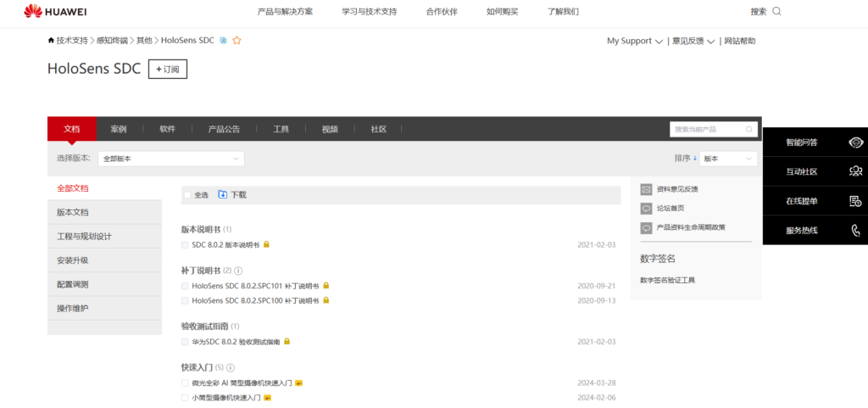Click the search magnifier icon in header
The width and height of the screenshot is (868, 408).
[776, 12]
